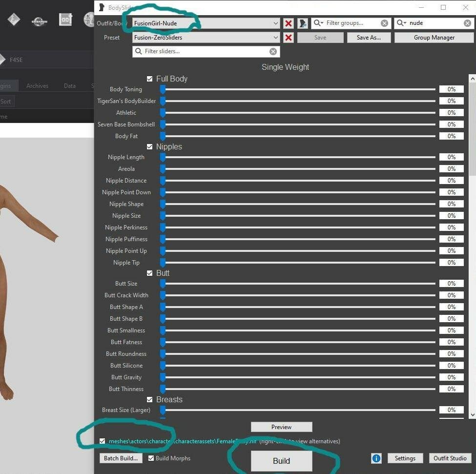Click Butt Silicone 0% value field

[x=452, y=366]
